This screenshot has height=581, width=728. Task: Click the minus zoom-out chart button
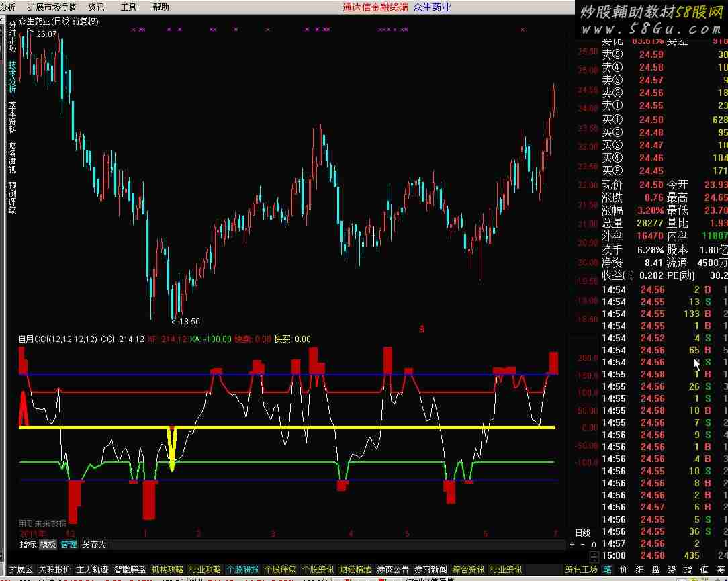click(582, 545)
